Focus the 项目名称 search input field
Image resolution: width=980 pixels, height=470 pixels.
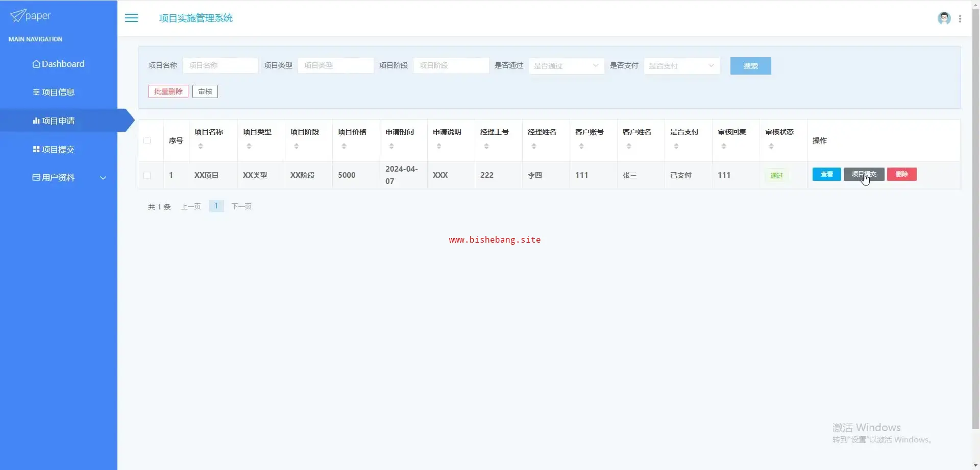pos(220,65)
